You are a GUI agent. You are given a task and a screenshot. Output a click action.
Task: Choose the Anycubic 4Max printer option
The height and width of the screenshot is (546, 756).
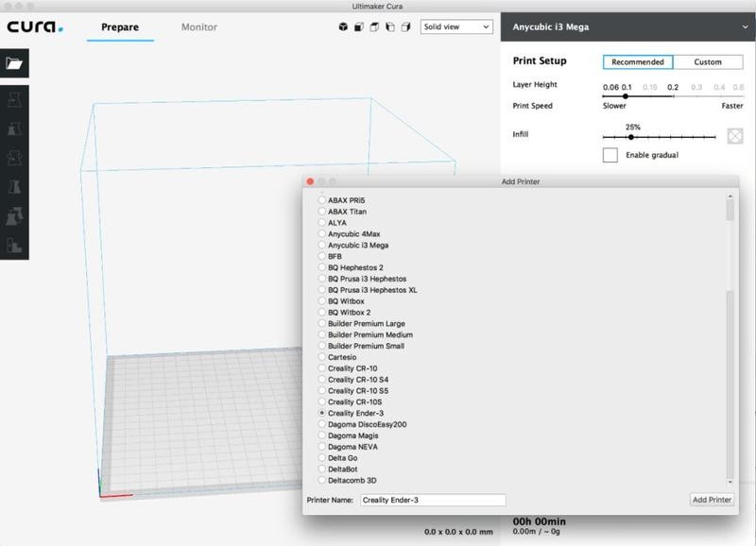(x=322, y=234)
